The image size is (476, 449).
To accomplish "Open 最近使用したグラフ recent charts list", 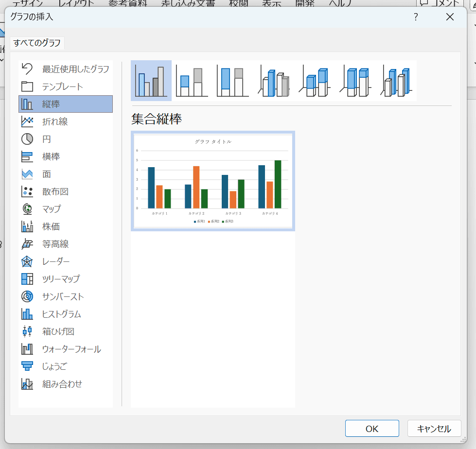I will click(x=75, y=69).
